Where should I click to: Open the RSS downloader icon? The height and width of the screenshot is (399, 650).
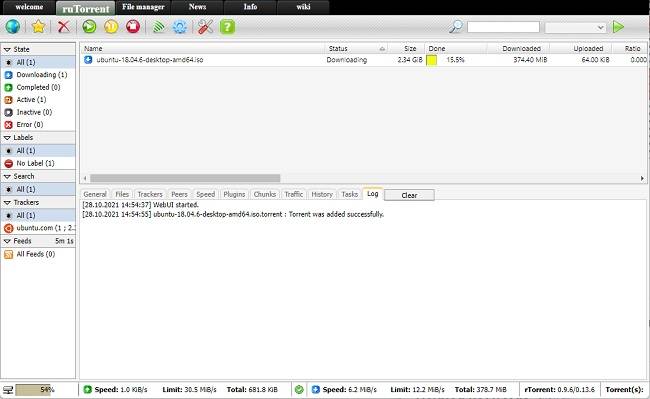(x=158, y=27)
